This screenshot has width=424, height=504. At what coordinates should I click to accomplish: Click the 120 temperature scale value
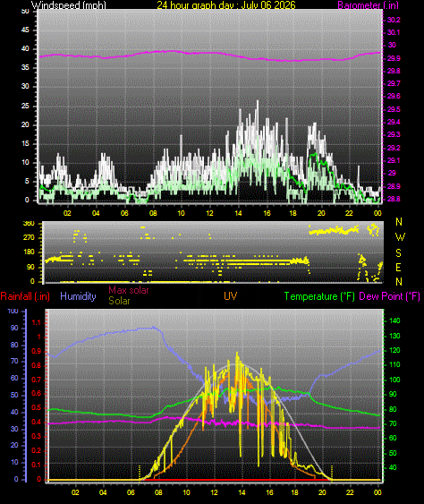click(x=394, y=350)
